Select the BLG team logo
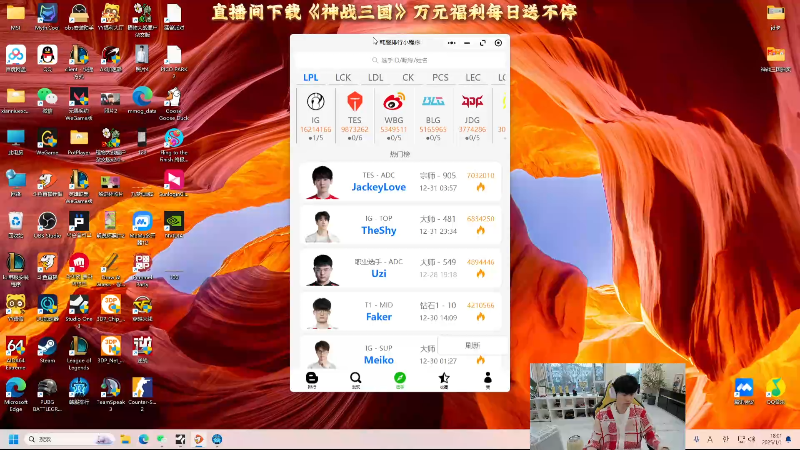800x450 pixels. click(433, 102)
